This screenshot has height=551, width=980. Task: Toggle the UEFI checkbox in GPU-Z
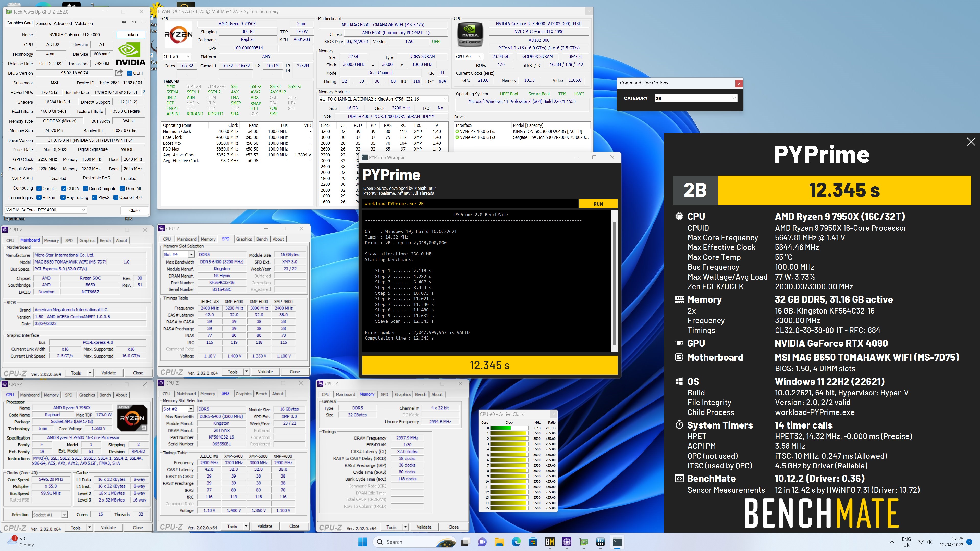coord(129,73)
